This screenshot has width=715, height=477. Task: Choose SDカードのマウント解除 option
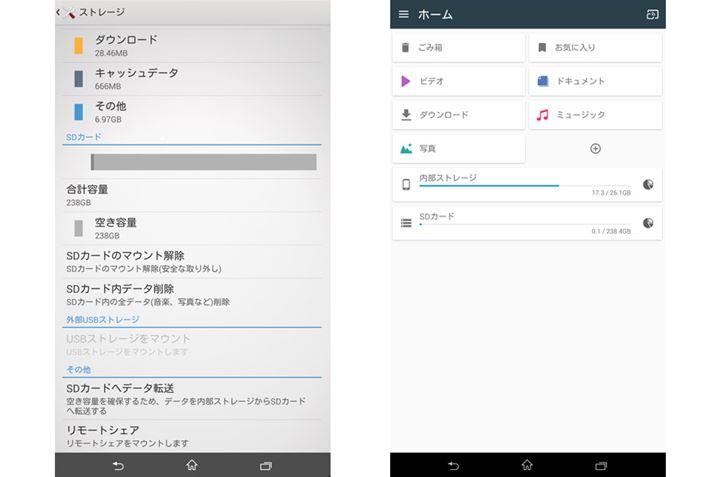(192, 262)
